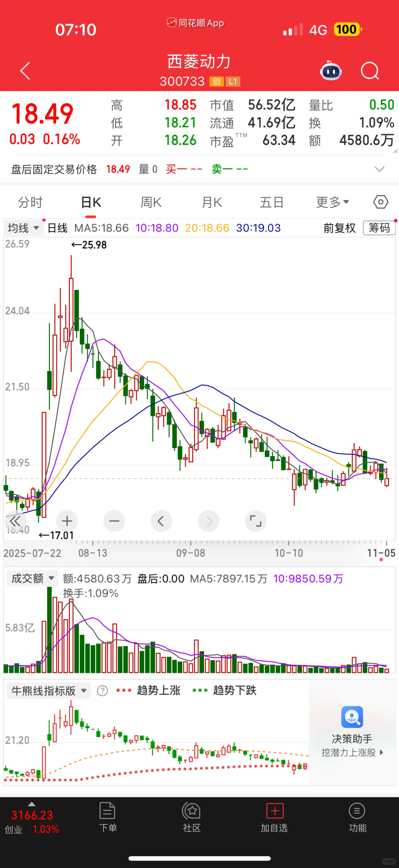The height and width of the screenshot is (868, 399).
Task: Tap double-left chevron on chart
Action: pos(15,521)
